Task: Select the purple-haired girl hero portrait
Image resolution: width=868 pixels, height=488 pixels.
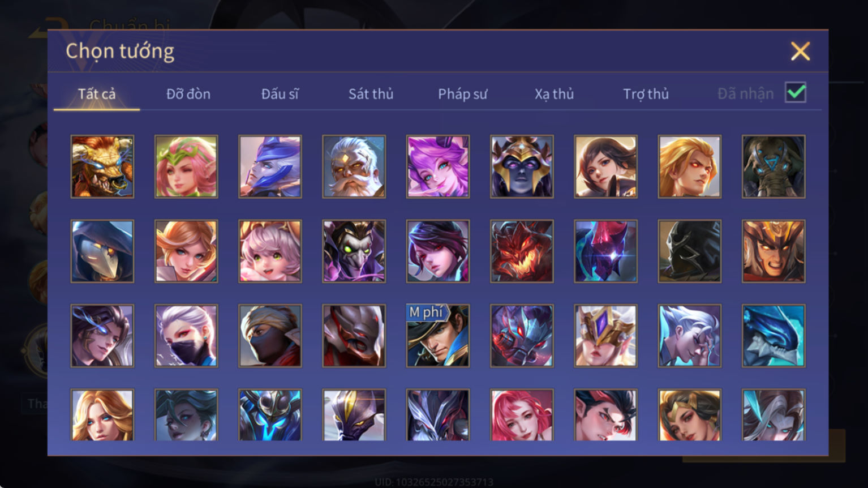Action: coord(438,166)
